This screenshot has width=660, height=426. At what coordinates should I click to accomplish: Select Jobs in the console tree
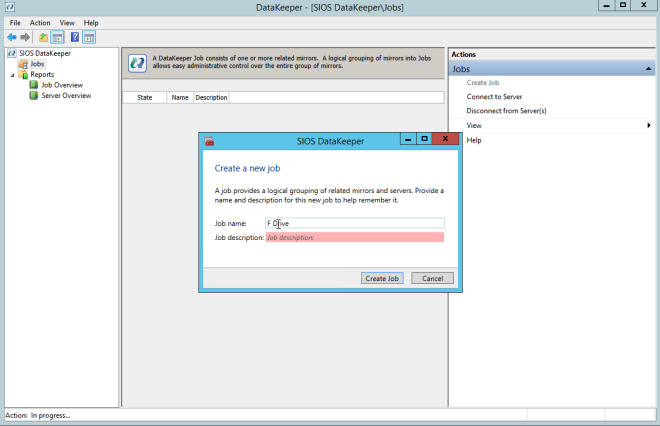37,64
